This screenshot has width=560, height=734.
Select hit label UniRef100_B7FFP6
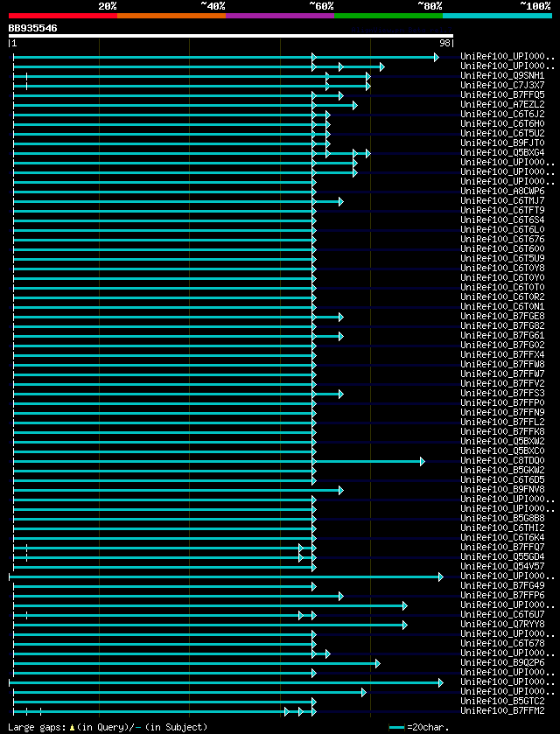502,596
